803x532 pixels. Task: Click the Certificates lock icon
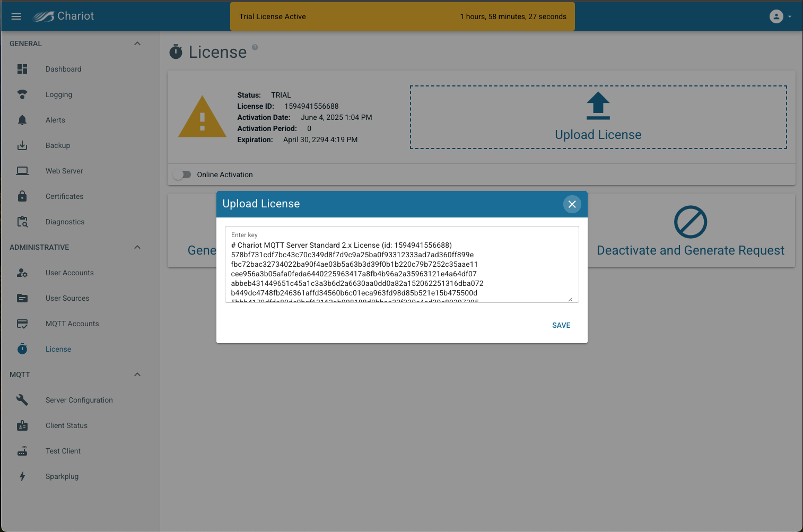(22, 196)
